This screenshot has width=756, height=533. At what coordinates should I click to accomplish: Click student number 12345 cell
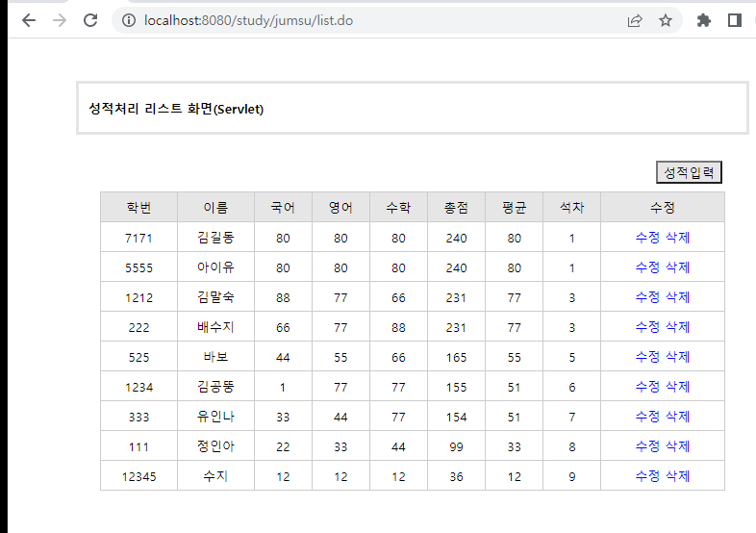tap(139, 477)
